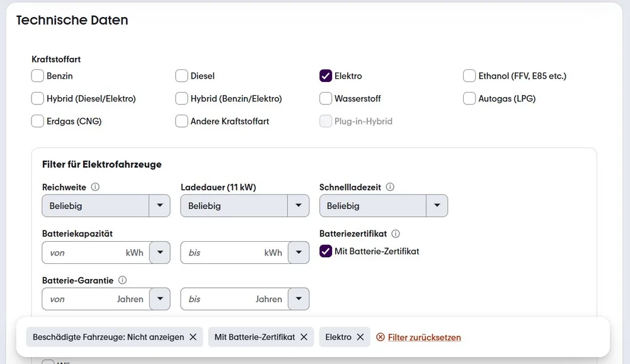Enable the Wasserstoff checkbox
630x364 pixels.
click(326, 98)
